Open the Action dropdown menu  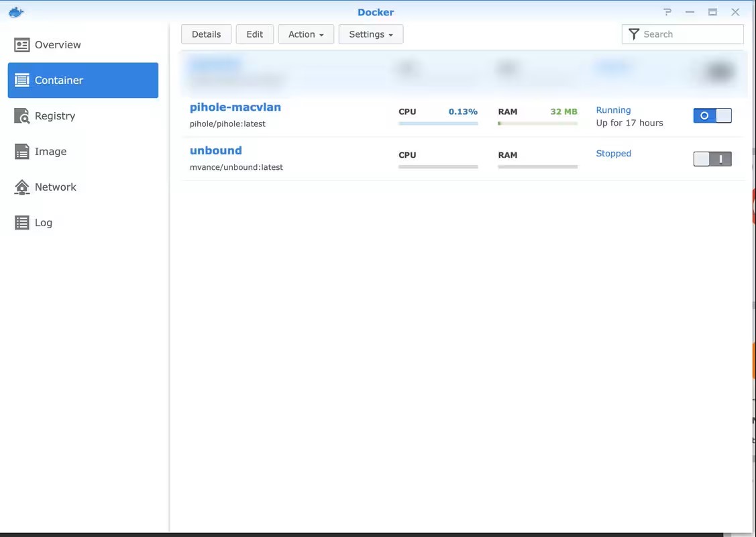(x=306, y=34)
